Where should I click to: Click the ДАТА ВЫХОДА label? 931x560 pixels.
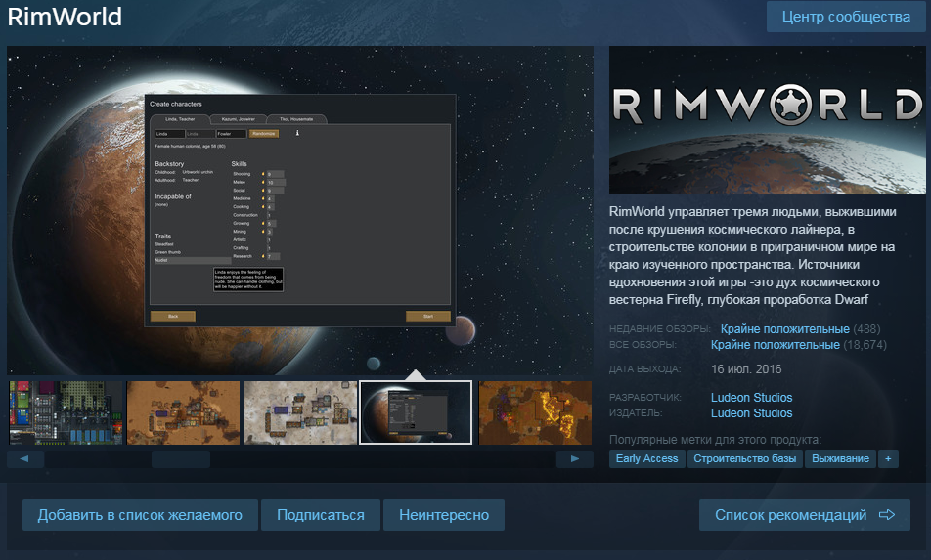click(644, 369)
